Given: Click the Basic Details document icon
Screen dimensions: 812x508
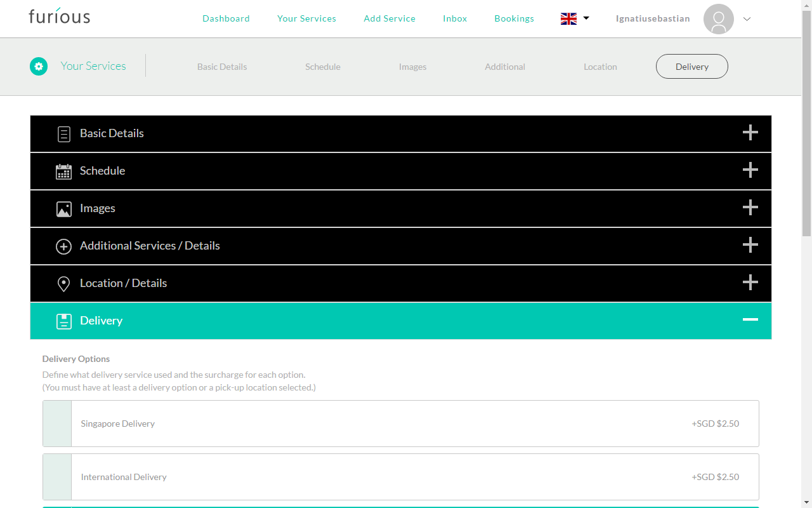Looking at the screenshot, I should pyautogui.click(x=63, y=134).
